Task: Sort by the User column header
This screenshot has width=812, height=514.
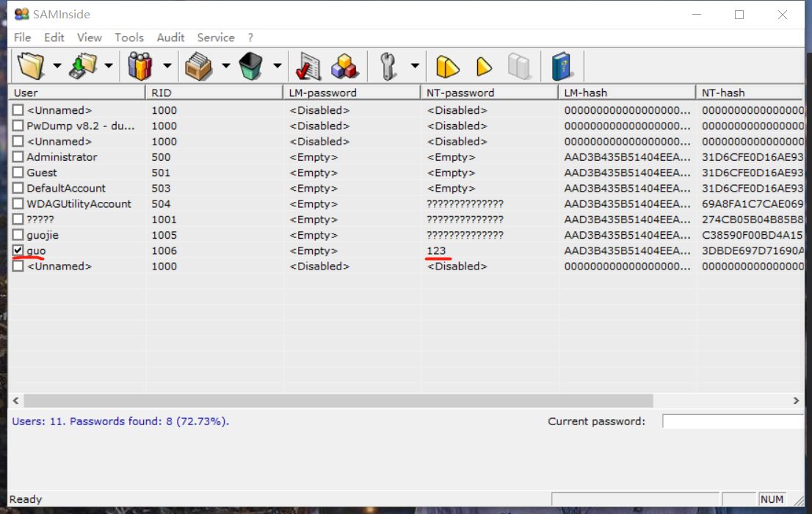Action: [x=76, y=93]
